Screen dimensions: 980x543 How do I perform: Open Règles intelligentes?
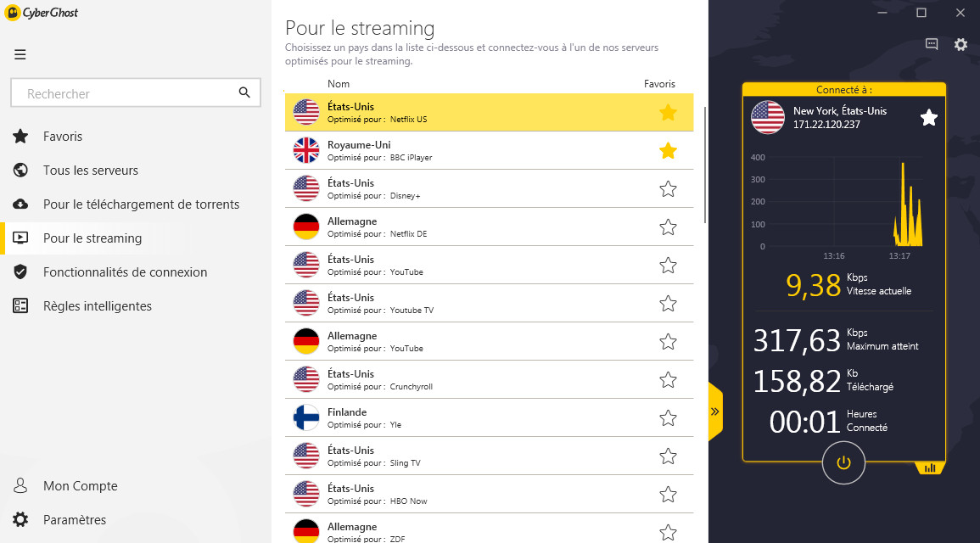98,306
